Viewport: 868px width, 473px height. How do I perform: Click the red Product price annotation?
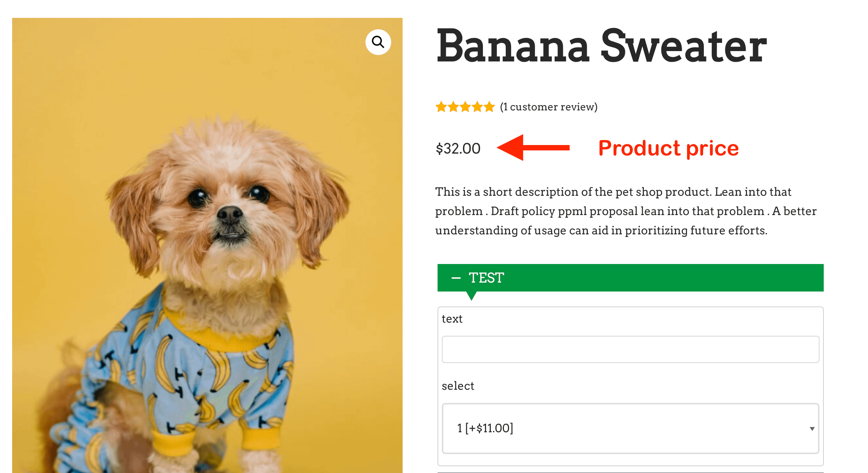pos(668,148)
